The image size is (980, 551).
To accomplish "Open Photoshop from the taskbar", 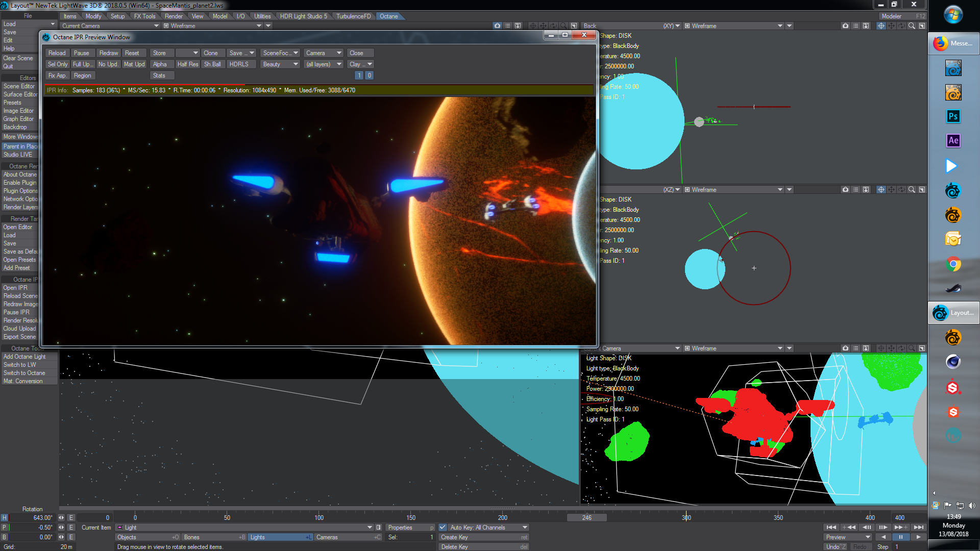I will 953,116.
